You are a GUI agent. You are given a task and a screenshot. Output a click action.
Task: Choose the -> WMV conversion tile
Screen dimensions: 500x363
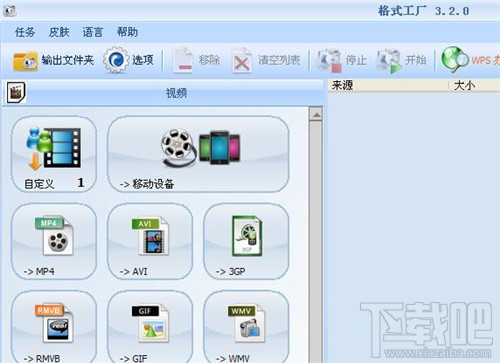[x=246, y=327]
